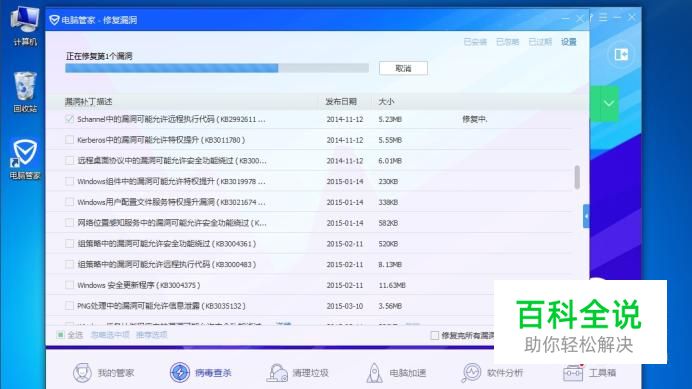Click the 11.63MB size value
This screenshot has height=389, width=692.
(392, 285)
